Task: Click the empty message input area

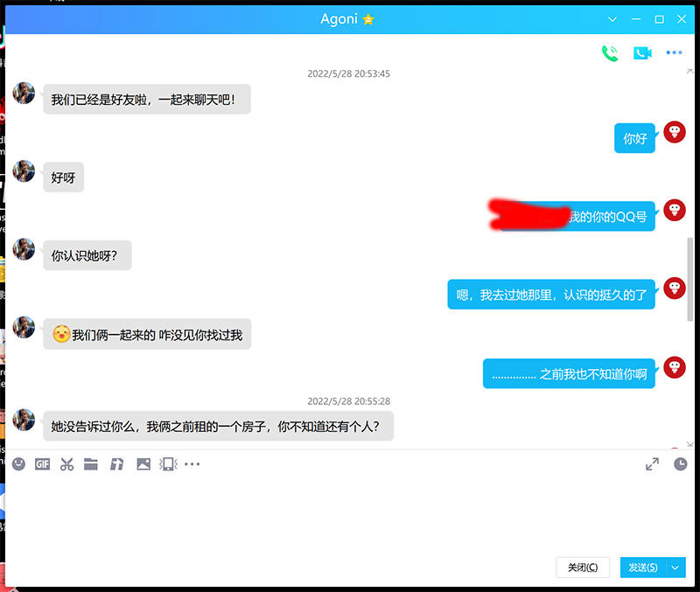Action: [x=350, y=516]
